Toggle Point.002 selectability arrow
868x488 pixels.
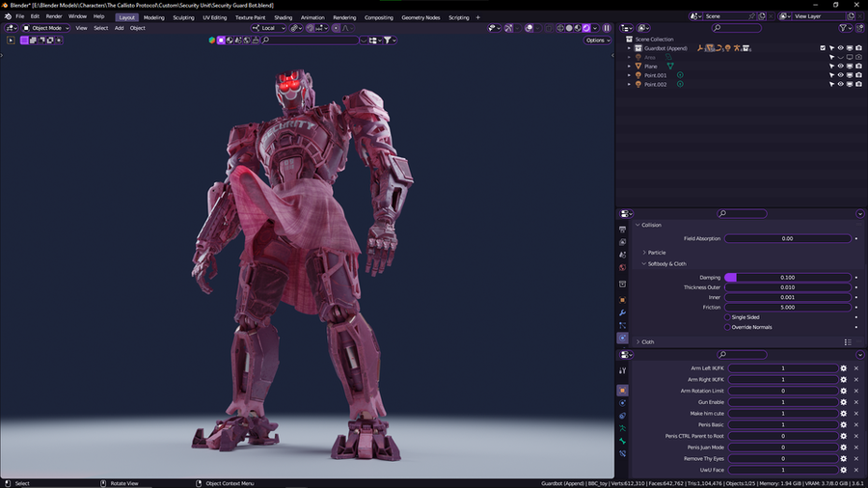point(831,84)
